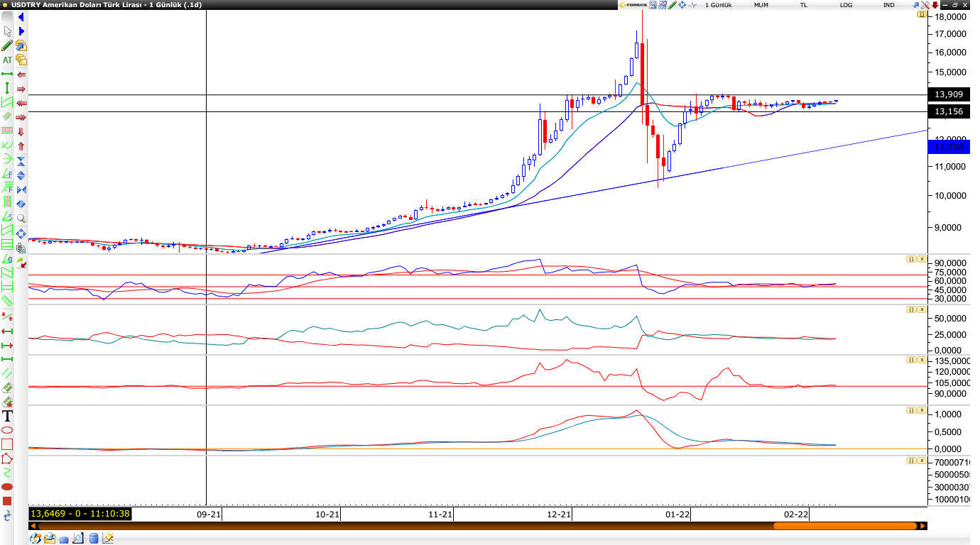Shift chart with single red left arrow

click(x=21, y=75)
